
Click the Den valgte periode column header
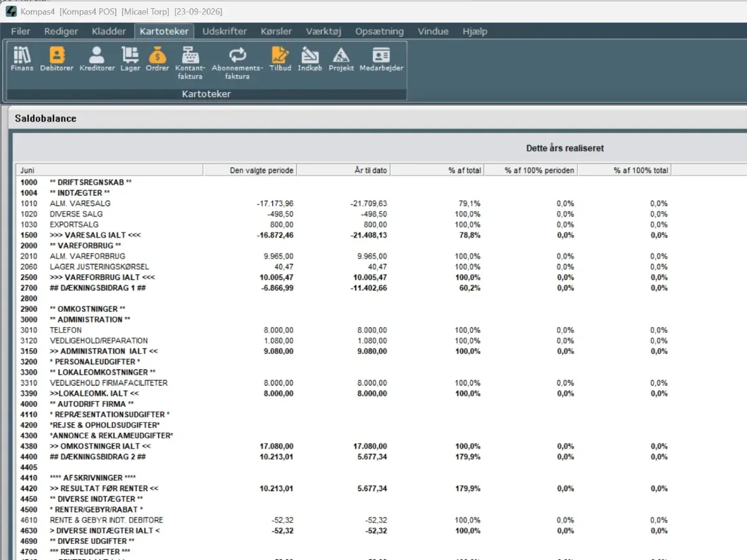pos(250,170)
